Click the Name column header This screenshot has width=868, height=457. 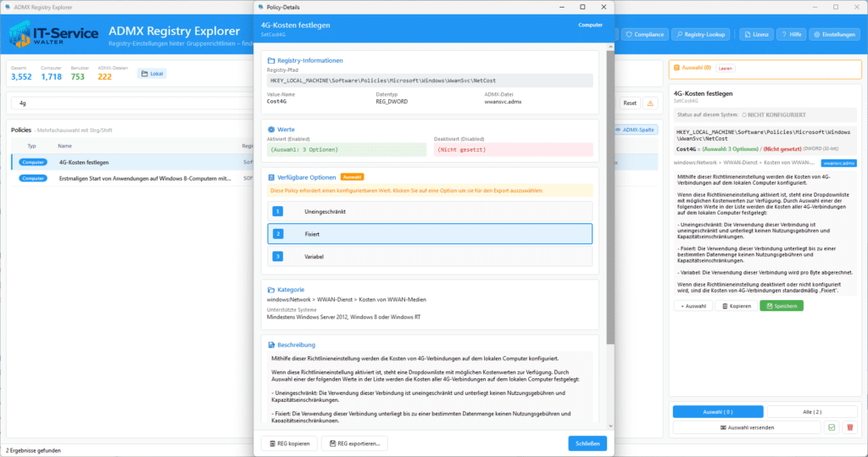click(64, 146)
